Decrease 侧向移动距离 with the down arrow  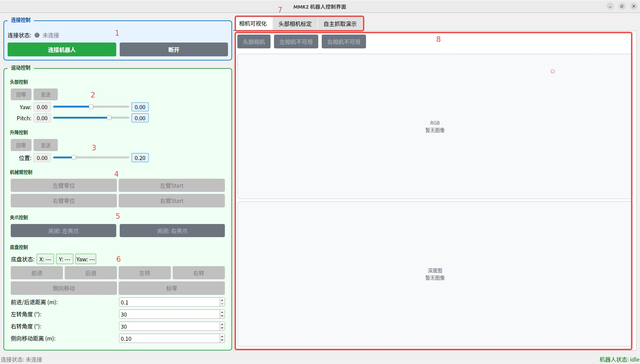click(222, 340)
